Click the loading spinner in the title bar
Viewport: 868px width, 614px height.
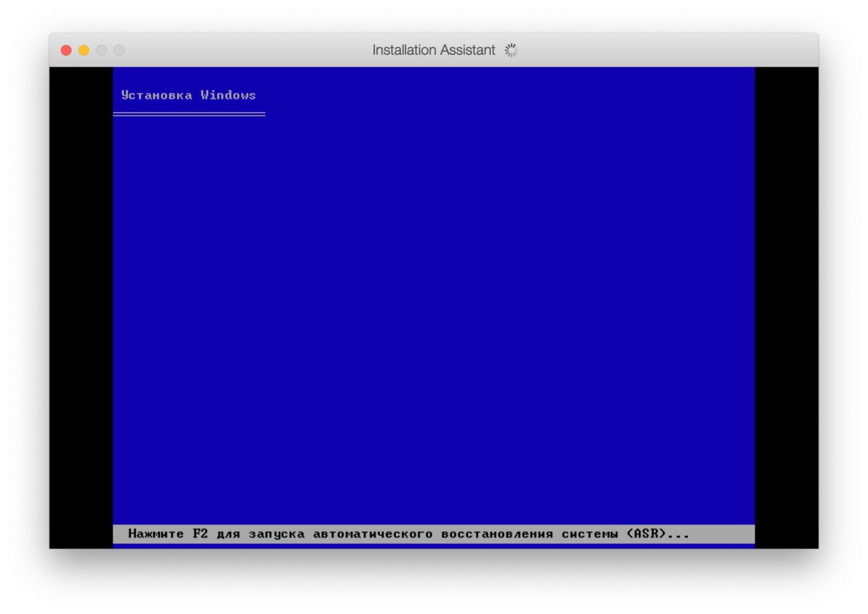[511, 50]
